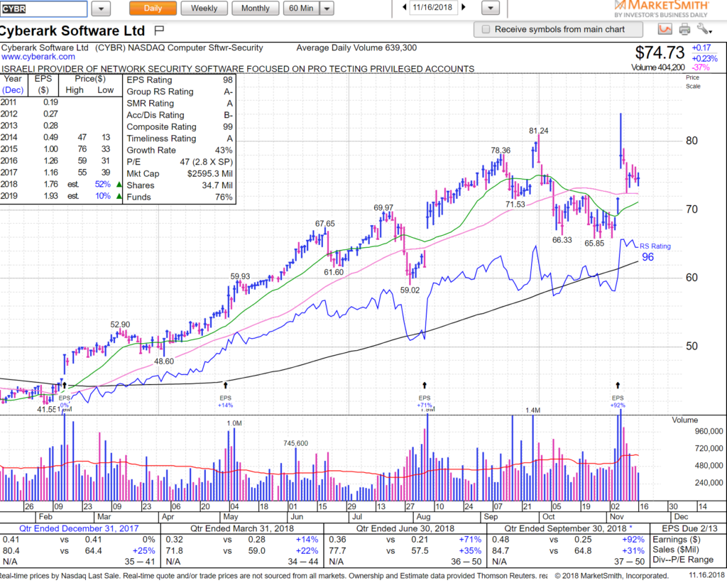This screenshot has height=588, width=727.
Task: Click the Qtr Ended June 30, 2018 header
Action: [405, 528]
